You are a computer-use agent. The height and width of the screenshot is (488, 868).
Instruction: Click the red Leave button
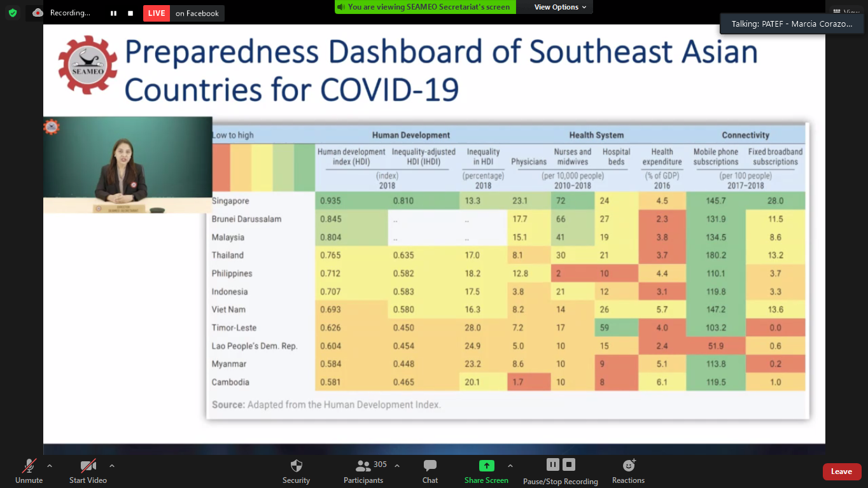841,471
